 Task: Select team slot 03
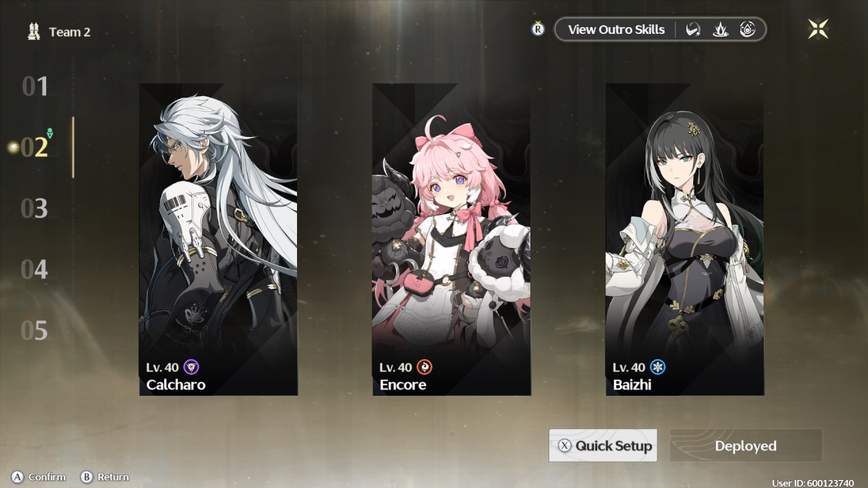[x=35, y=208]
